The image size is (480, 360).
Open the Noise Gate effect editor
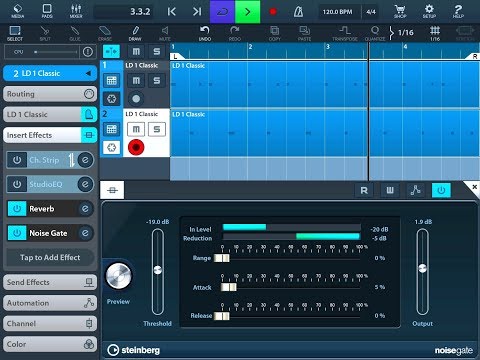coord(85,233)
